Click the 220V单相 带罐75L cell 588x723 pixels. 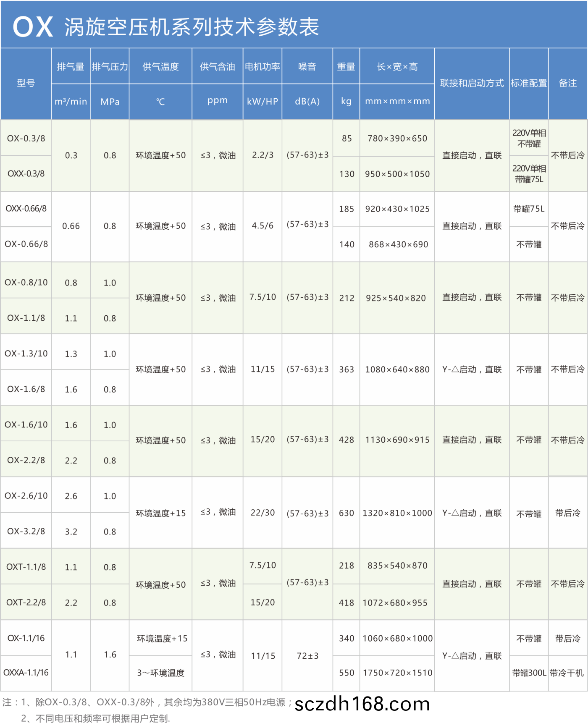[529, 174]
